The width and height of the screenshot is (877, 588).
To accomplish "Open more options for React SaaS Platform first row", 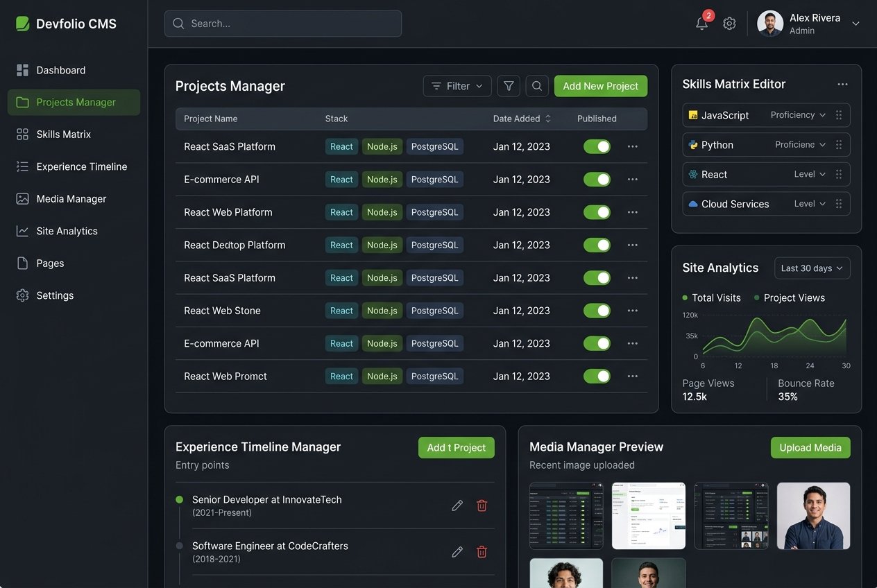I will pyautogui.click(x=633, y=146).
